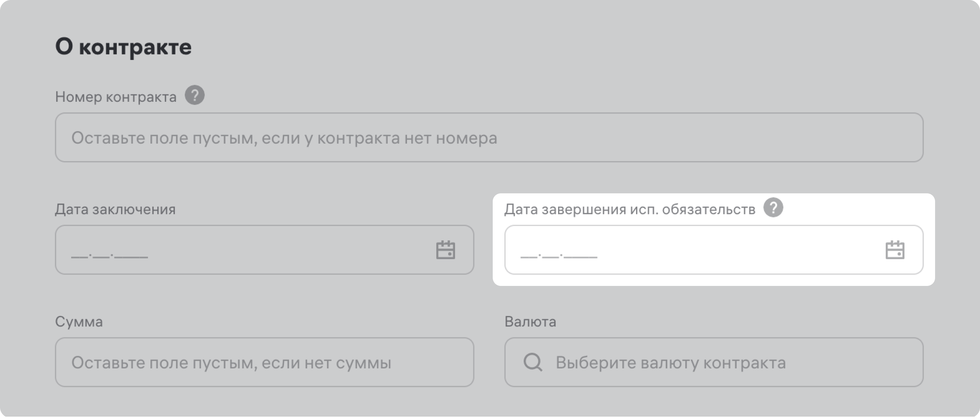Click the 'Дата завершения исп. обязательств' label

630,209
